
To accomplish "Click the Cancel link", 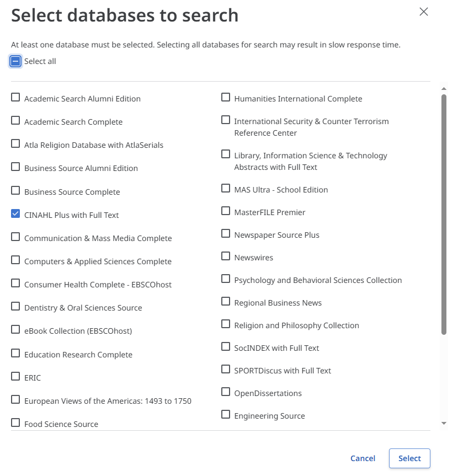I will coord(363,458).
